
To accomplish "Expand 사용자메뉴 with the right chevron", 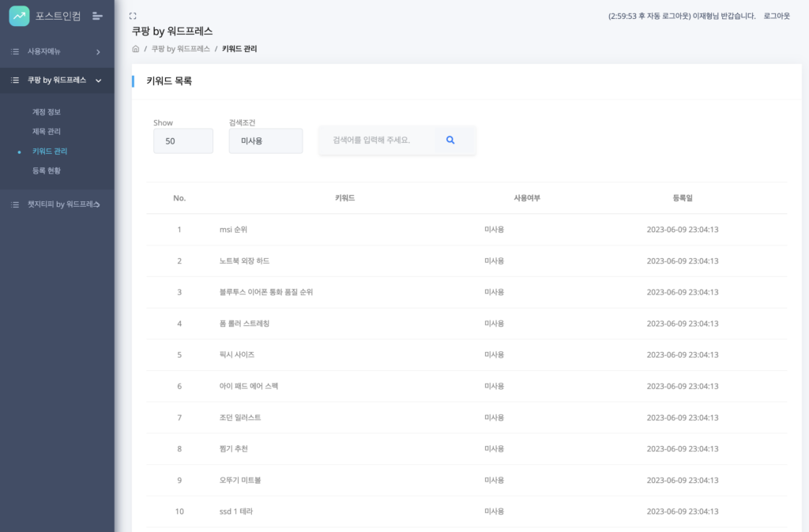I will (98, 51).
